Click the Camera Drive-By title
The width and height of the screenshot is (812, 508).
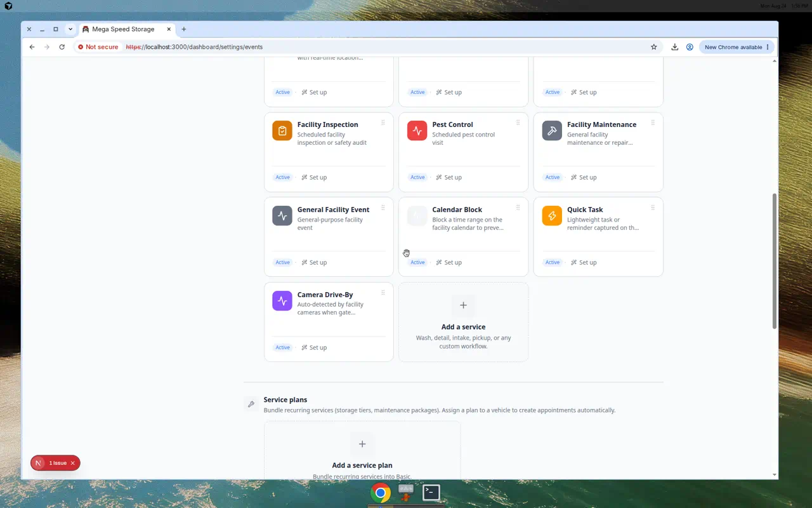click(x=325, y=295)
